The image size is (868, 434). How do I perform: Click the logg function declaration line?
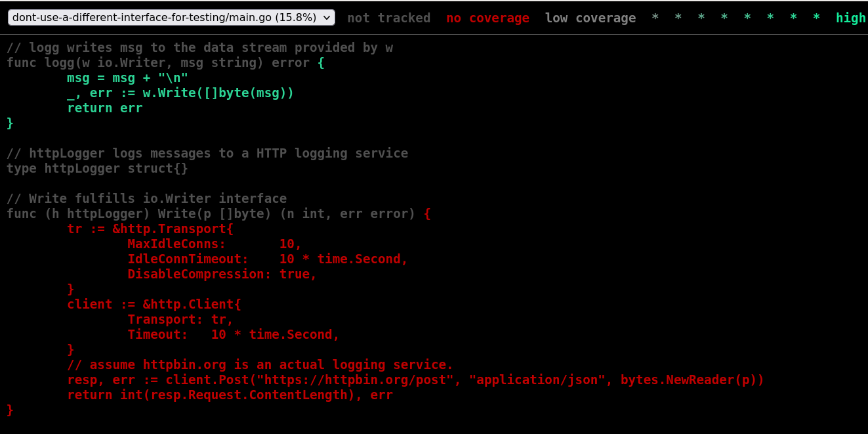(164, 62)
